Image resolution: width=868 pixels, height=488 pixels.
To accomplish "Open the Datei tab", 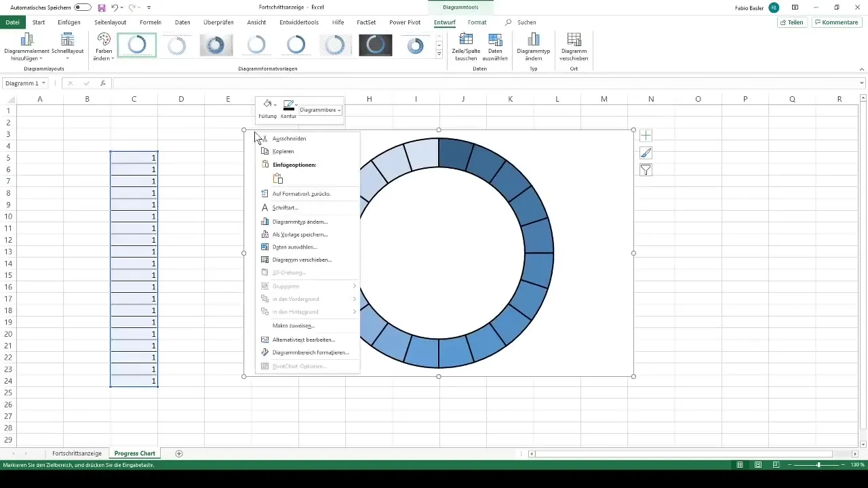I will click(12, 22).
